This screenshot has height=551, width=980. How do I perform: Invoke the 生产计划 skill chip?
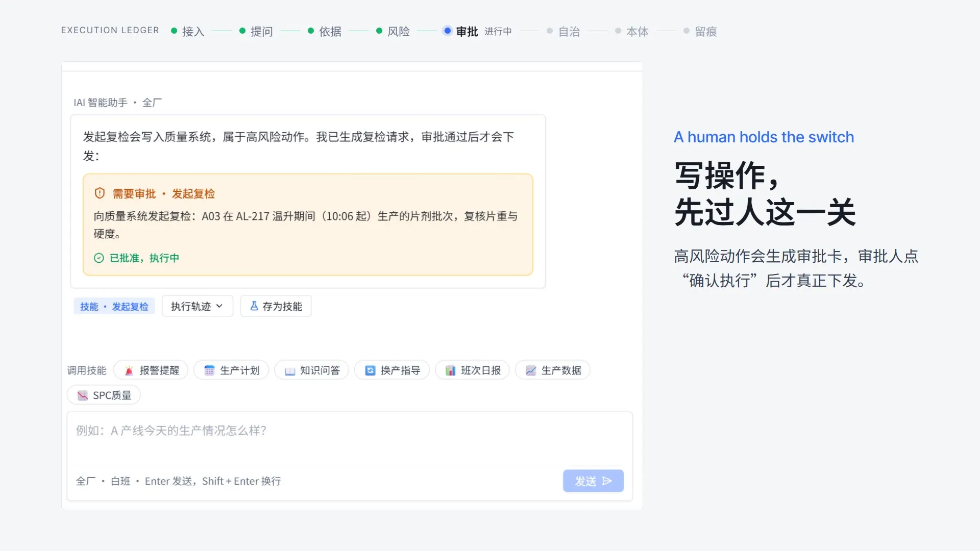(231, 370)
